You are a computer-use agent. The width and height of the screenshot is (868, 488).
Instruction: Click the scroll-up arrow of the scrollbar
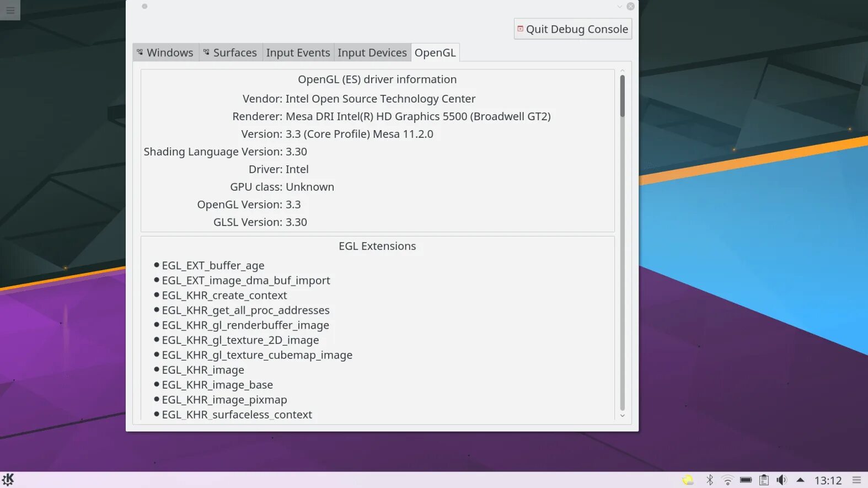pos(622,71)
